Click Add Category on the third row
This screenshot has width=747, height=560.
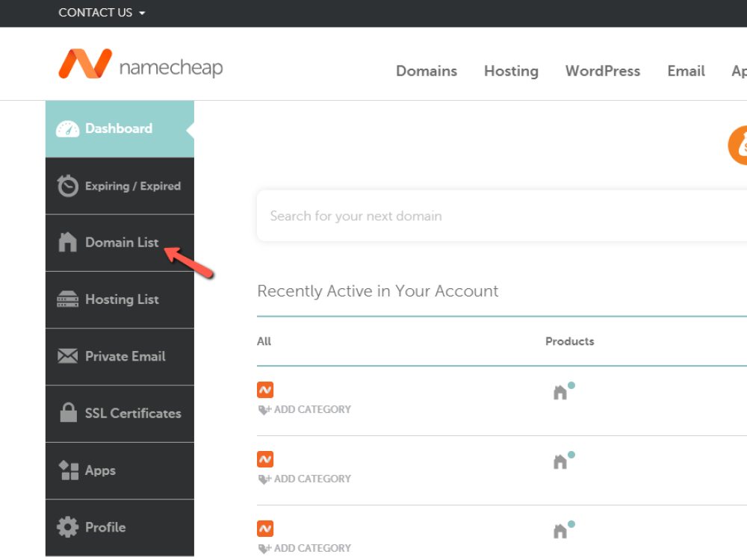click(305, 548)
